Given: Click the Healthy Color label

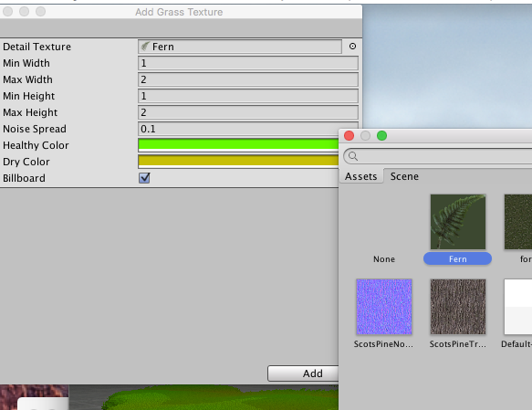Looking at the screenshot, I should pyautogui.click(x=36, y=145).
